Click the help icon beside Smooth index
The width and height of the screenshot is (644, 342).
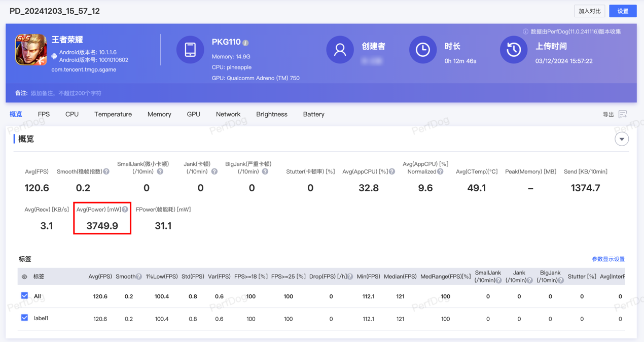[x=106, y=172]
